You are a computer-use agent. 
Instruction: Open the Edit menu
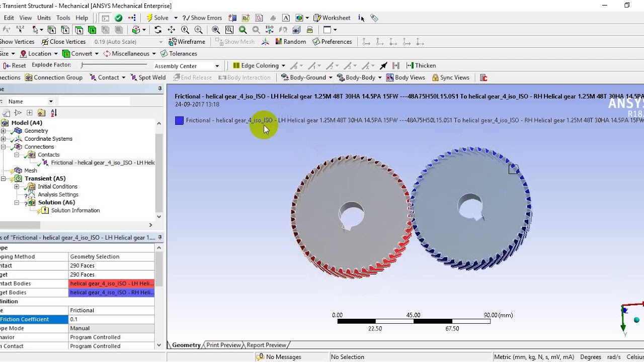[9, 18]
